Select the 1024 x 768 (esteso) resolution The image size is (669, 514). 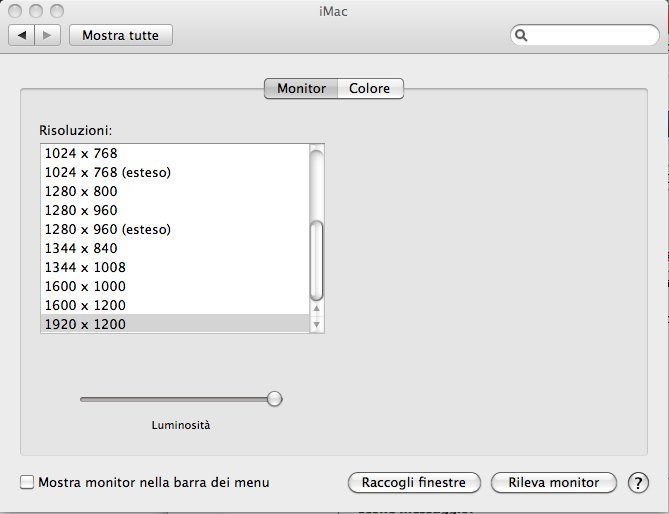coord(108,172)
